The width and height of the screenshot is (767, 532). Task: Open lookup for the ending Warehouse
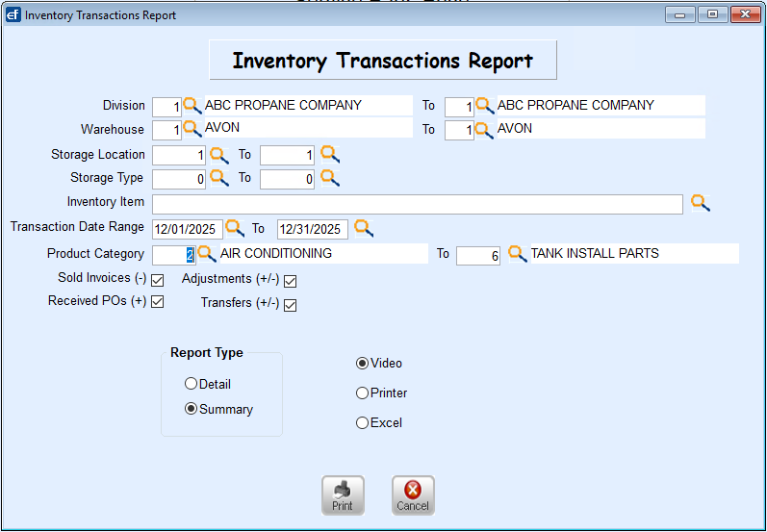pyautogui.click(x=485, y=130)
